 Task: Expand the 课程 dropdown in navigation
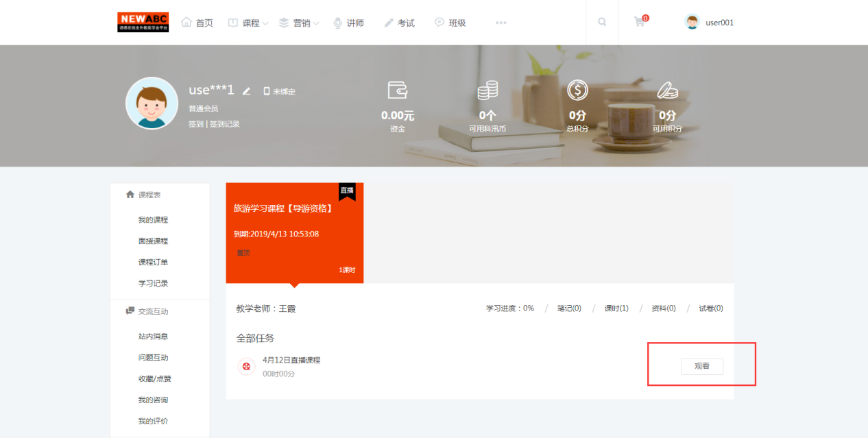coord(249,23)
